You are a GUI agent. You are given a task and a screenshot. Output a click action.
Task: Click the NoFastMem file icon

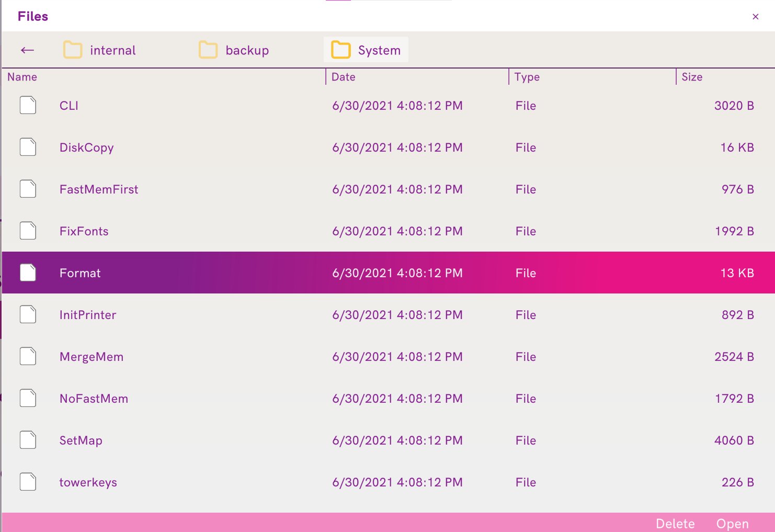click(x=28, y=398)
